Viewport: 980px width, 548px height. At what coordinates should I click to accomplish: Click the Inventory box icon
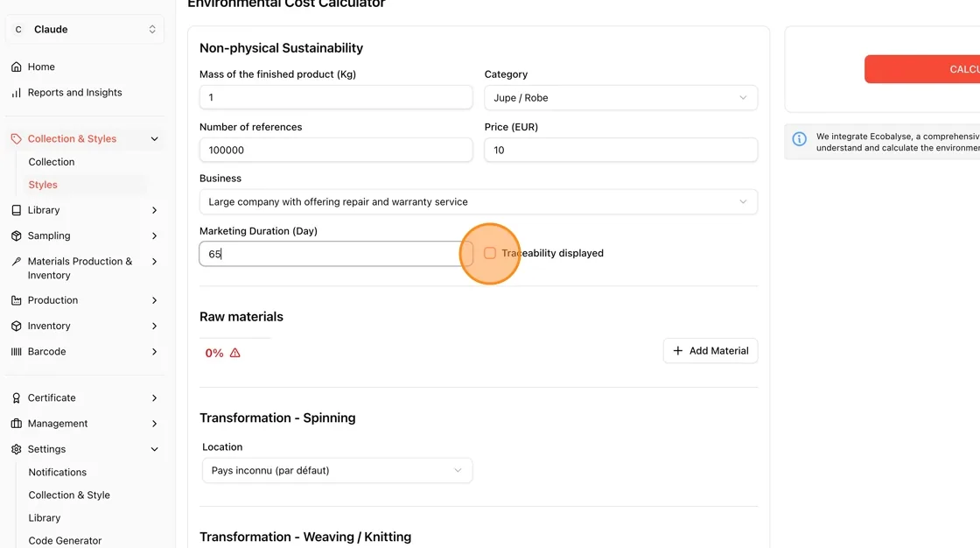[17, 326]
